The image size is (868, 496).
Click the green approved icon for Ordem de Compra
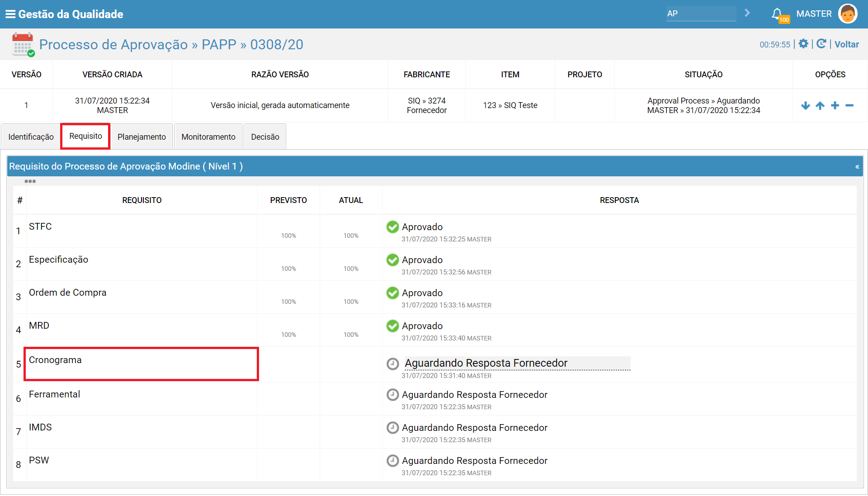point(393,293)
